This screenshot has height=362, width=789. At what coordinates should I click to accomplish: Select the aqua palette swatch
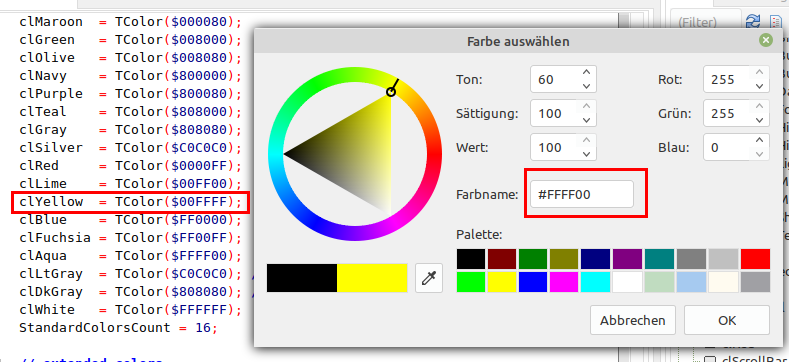point(596,282)
